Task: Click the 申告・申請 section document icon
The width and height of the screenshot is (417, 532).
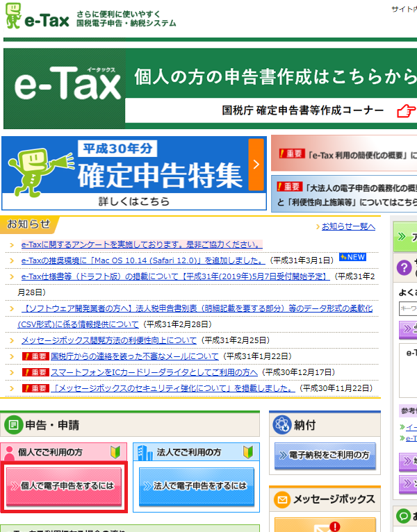Action: 14,425
